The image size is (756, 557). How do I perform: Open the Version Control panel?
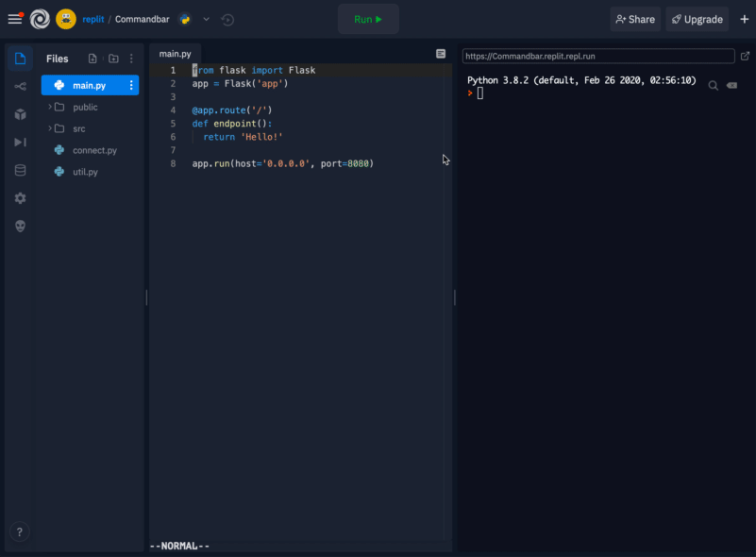[19, 86]
